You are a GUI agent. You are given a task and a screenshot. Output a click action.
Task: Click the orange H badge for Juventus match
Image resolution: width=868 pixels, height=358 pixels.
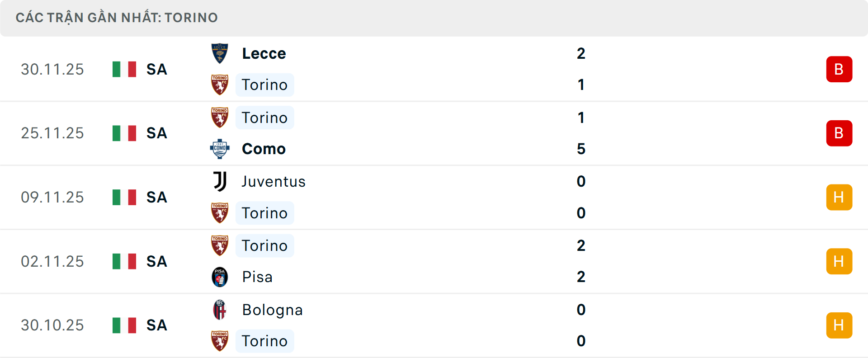(839, 198)
